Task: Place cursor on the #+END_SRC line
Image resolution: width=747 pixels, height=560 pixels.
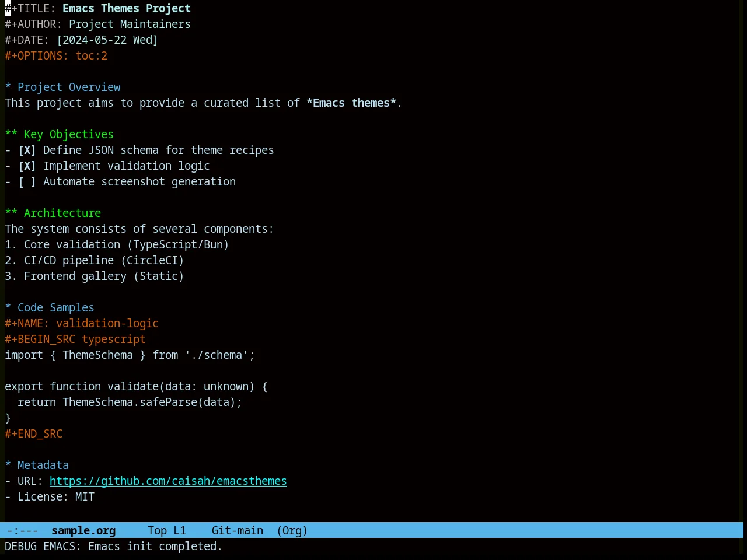Action: (34, 434)
